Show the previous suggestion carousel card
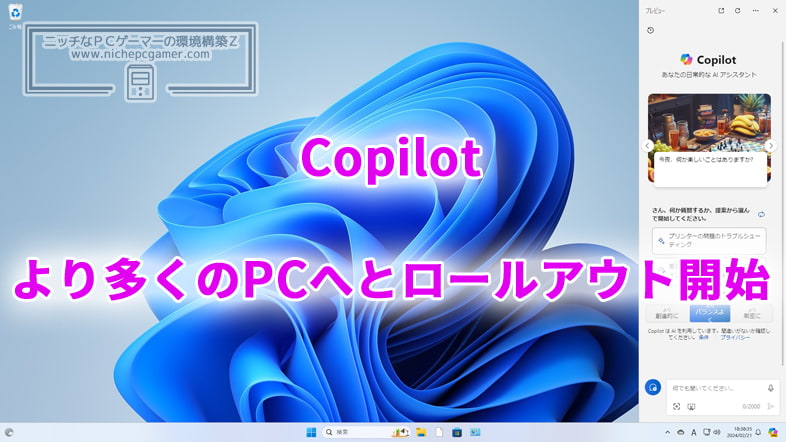The height and width of the screenshot is (442, 786). point(648,145)
